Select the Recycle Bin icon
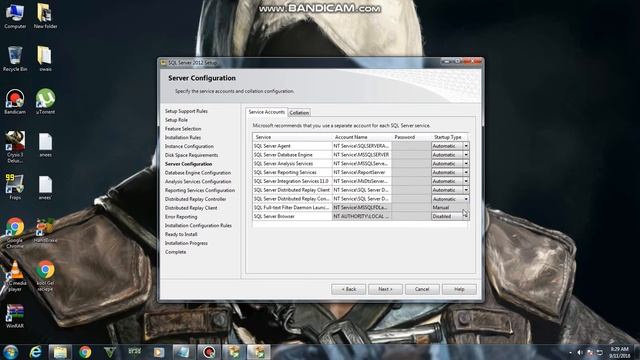Viewport: 640px width, 360px height. pyautogui.click(x=15, y=59)
